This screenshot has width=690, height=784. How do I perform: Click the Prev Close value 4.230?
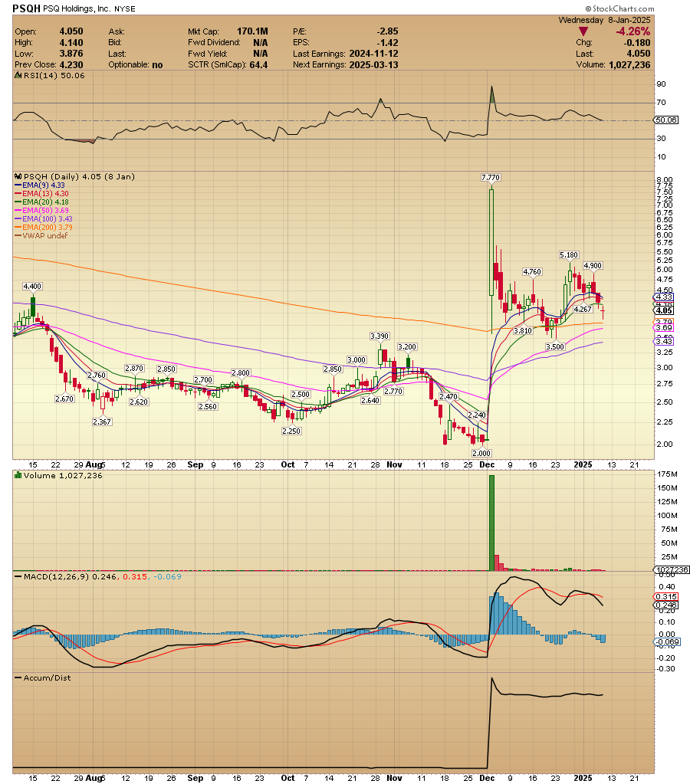[71, 64]
